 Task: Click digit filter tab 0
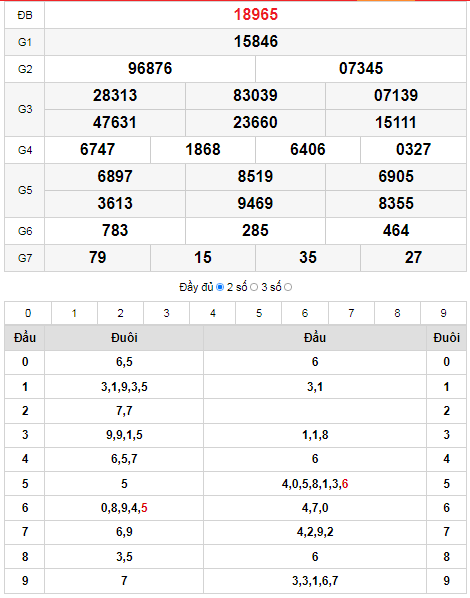[x=28, y=313]
